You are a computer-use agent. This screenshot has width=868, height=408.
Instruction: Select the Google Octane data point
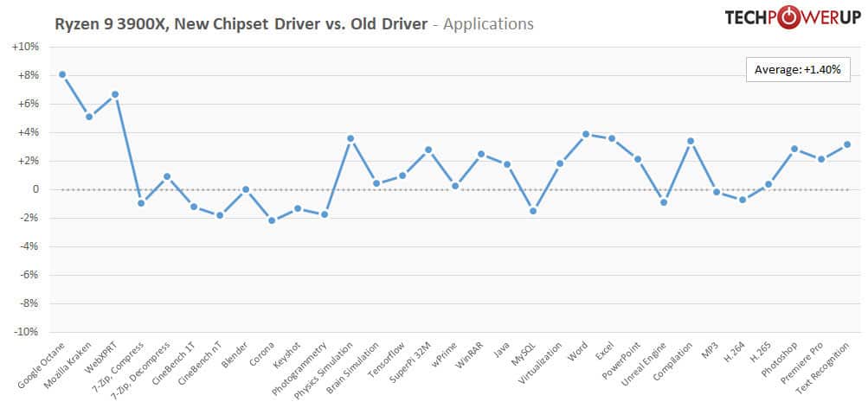coord(62,74)
